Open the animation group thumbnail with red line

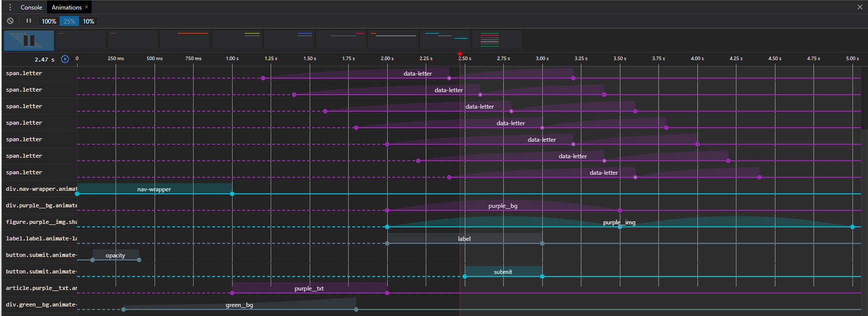click(185, 41)
